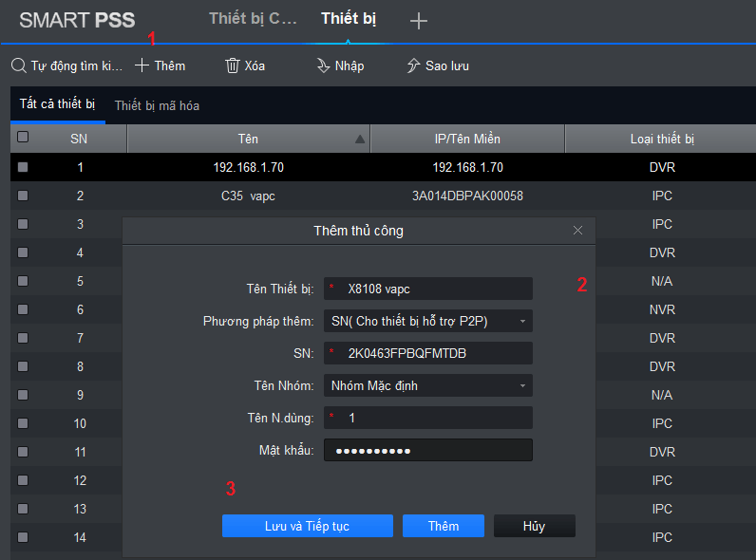Check the box for row 1
Screen dimensions: 756x560
click(23, 167)
